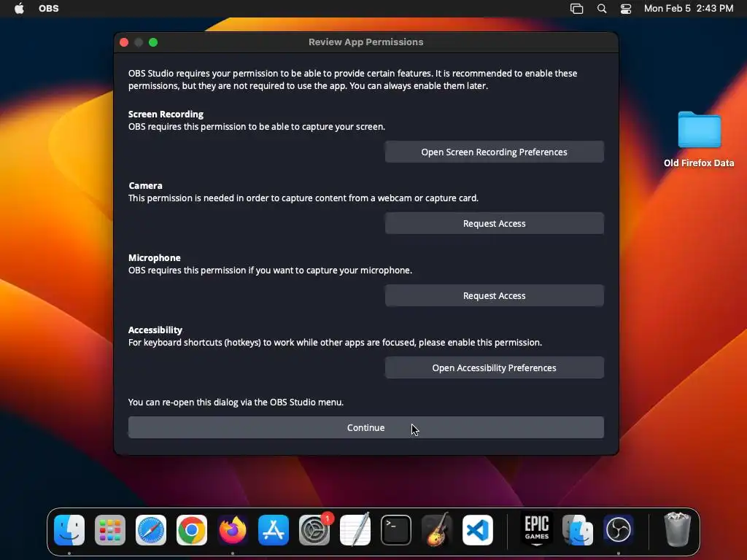The image size is (747, 560).
Task: Open Spotlight search in menu bar
Action: pos(602,8)
